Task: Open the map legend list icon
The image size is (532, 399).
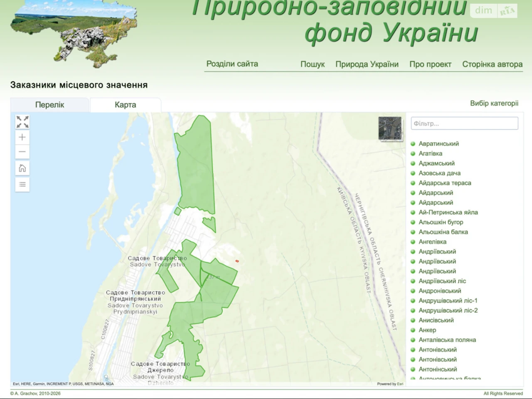Action: [22, 184]
